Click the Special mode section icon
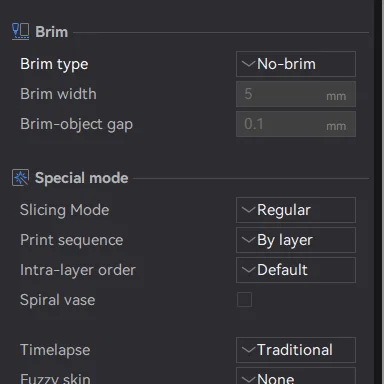The image size is (384, 384). (x=20, y=177)
